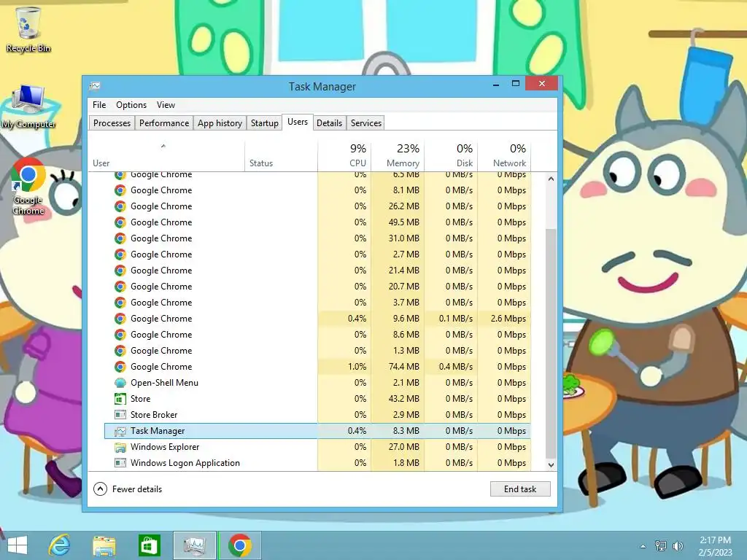Select the Google Chrome desktop shortcut
The image size is (747, 560).
[28, 187]
